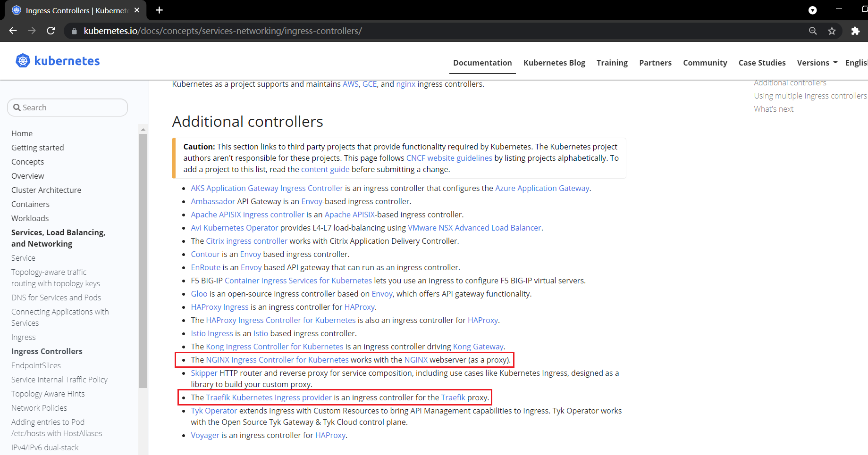Open the browser extensions puzzle icon
This screenshot has width=868, height=455.
pos(855,31)
